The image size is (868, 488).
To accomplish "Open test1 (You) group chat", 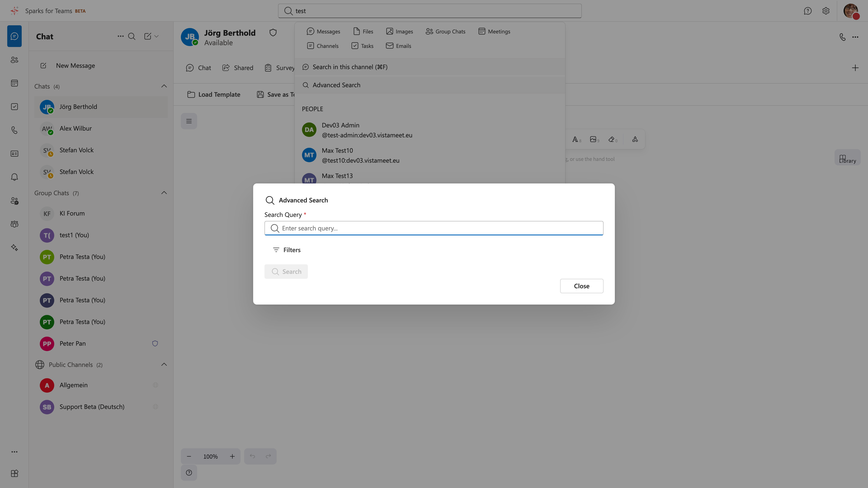I will tap(101, 235).
